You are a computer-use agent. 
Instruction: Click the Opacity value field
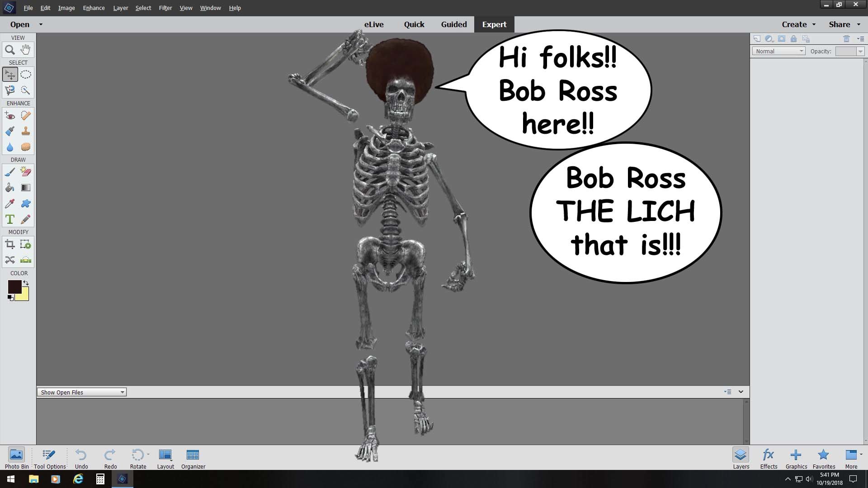point(846,51)
